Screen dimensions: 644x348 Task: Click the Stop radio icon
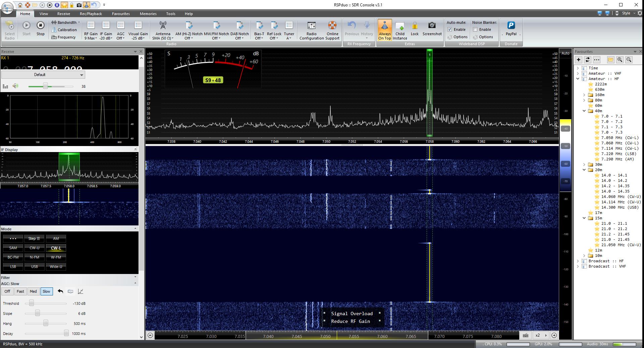coord(40,26)
